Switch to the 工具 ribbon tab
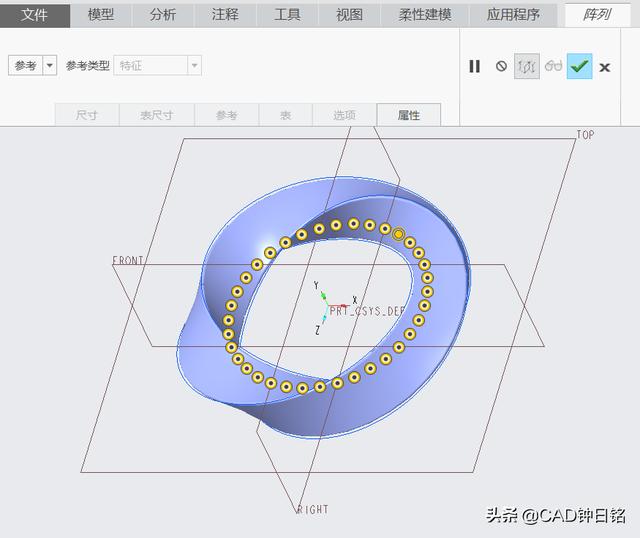 tap(287, 15)
